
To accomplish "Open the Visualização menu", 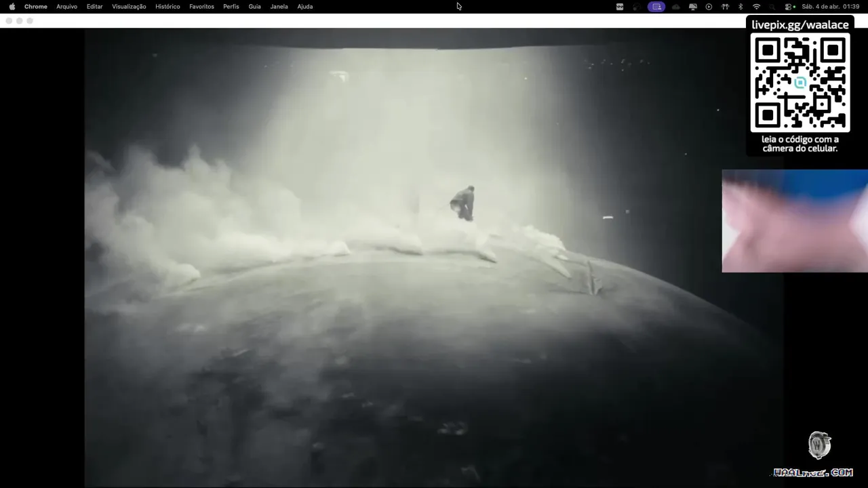I will click(x=129, y=6).
